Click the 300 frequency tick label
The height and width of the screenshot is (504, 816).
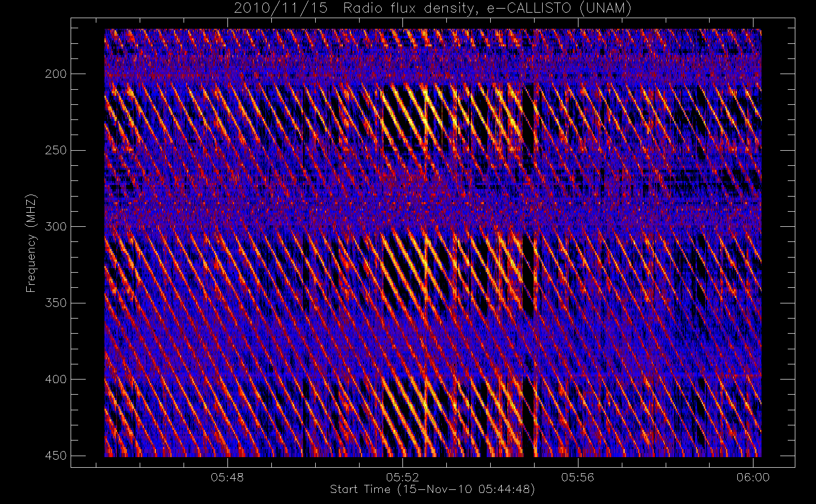click(x=55, y=226)
